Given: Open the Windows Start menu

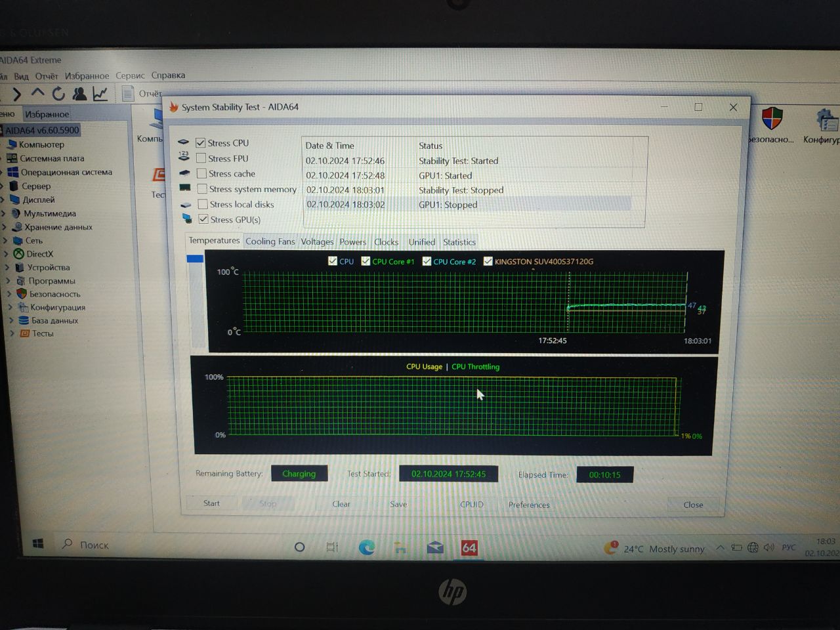Looking at the screenshot, I should coord(38,544).
